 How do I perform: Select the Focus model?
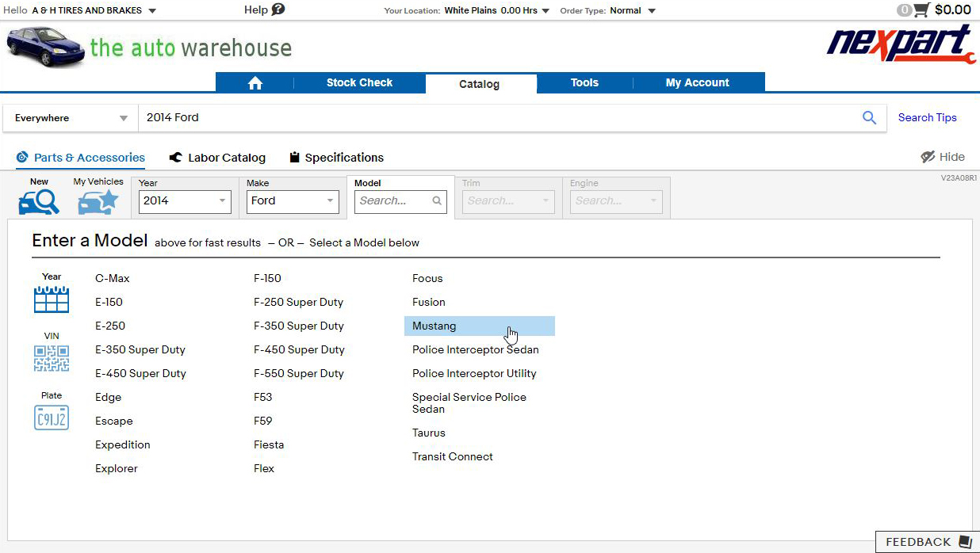427,278
